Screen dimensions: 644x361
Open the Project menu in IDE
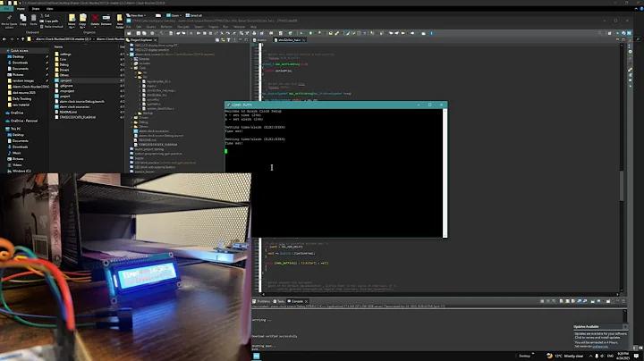pos(213,27)
